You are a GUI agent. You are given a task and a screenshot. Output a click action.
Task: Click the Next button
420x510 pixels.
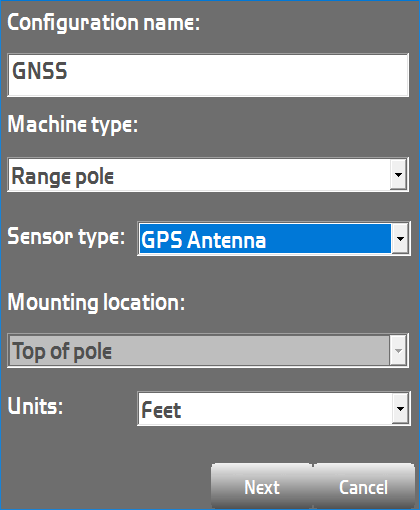click(x=262, y=487)
